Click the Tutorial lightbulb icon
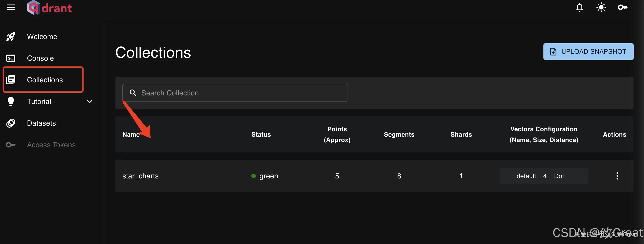The image size is (644, 244). click(11, 101)
